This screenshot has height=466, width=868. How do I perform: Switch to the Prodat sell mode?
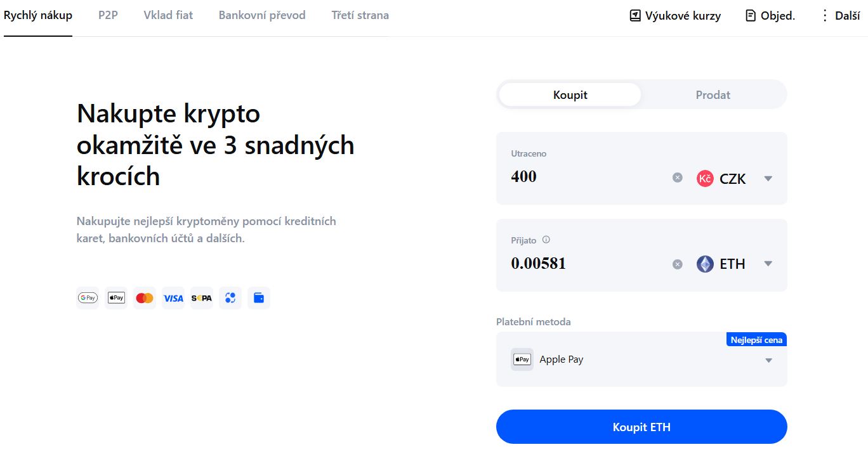[712, 94]
